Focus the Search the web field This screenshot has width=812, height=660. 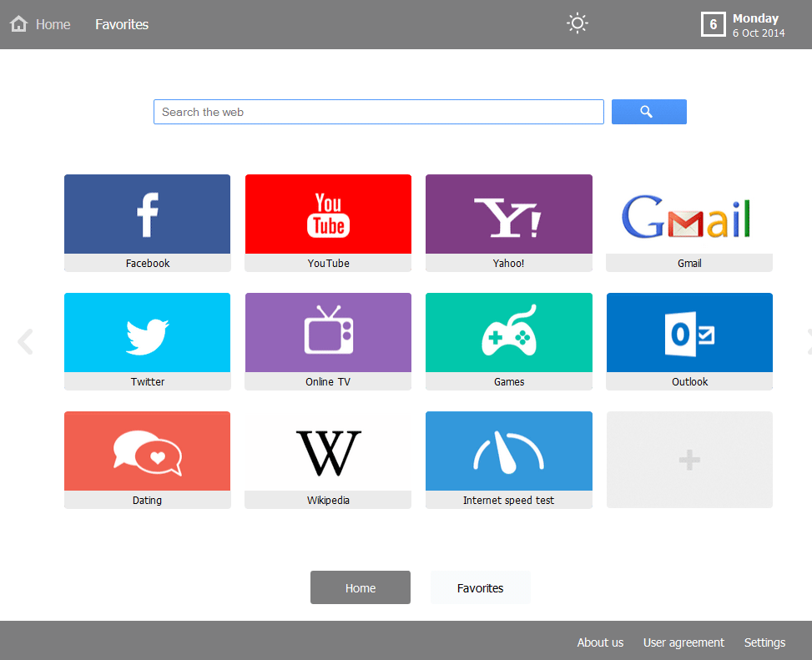point(379,112)
